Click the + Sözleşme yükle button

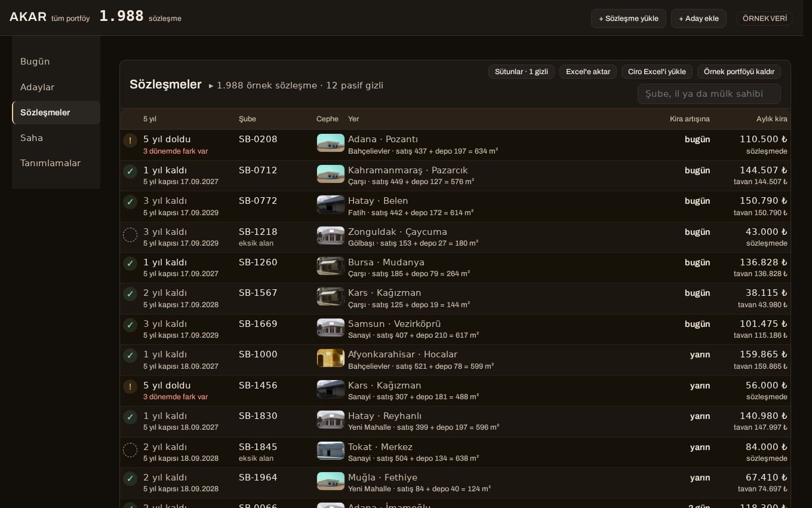[x=629, y=19]
